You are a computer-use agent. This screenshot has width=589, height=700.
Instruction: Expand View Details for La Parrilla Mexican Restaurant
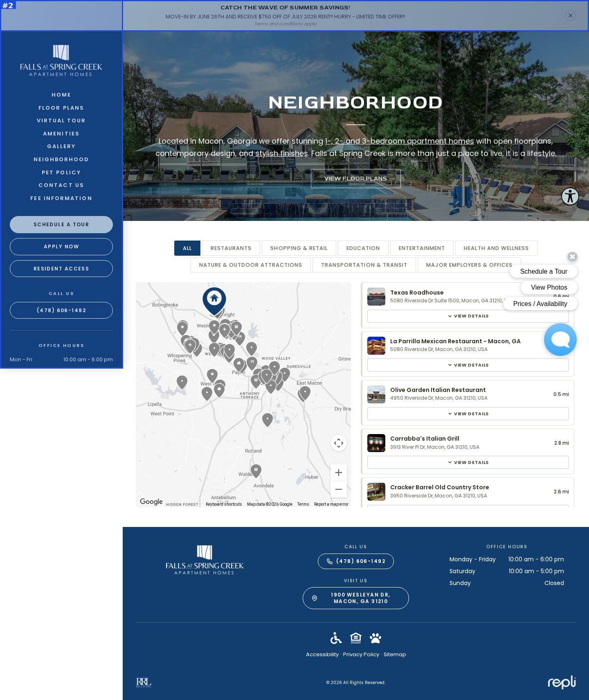point(468,365)
